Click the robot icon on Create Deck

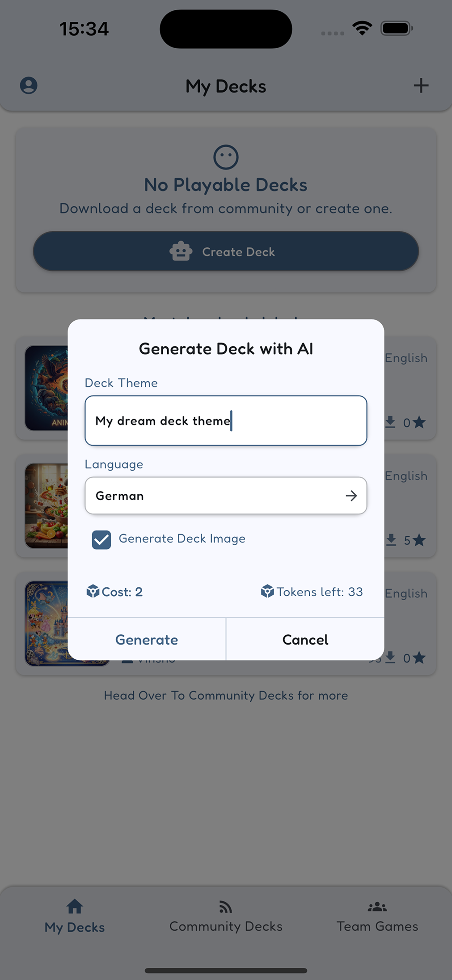point(181,251)
